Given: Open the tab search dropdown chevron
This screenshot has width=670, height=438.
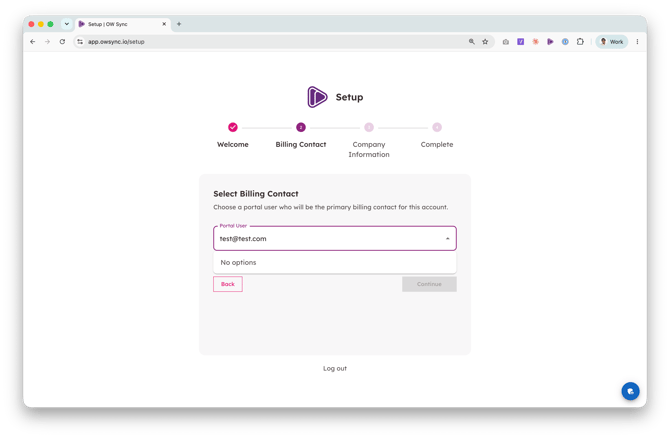Looking at the screenshot, I should (x=67, y=24).
